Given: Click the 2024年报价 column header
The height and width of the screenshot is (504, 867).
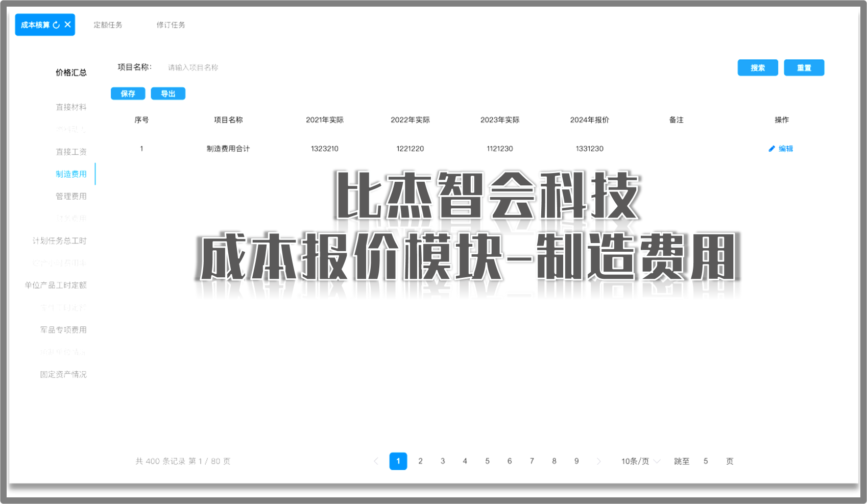Looking at the screenshot, I should point(590,120).
